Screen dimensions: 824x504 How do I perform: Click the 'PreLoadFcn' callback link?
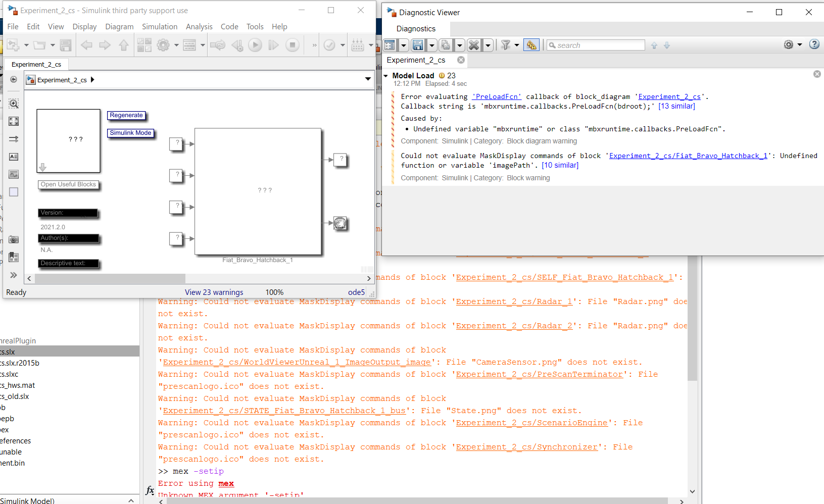[x=496, y=96]
